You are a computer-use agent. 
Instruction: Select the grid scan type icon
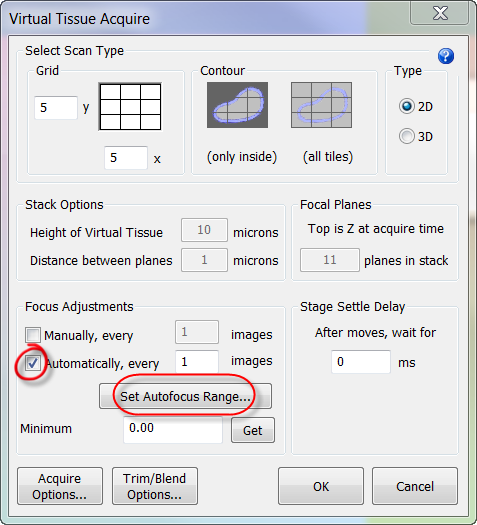130,107
